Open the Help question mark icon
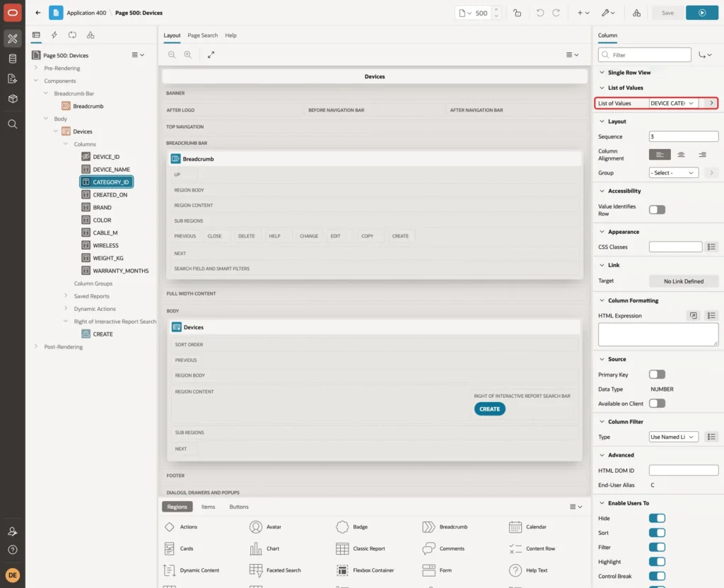The height and width of the screenshot is (588, 724). (x=13, y=550)
